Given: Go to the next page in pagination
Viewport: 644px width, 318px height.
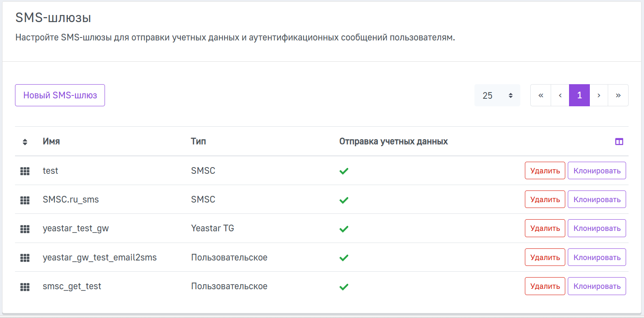Looking at the screenshot, I should point(599,95).
